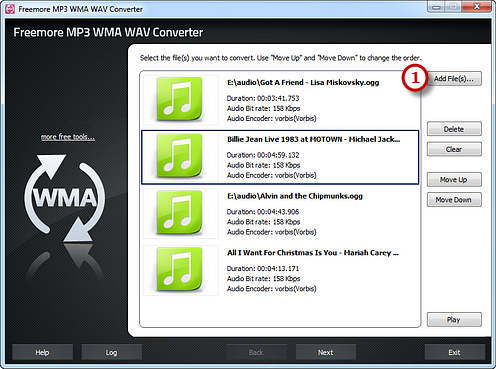Click the music note icon for Got A Friend
The height and width of the screenshot is (369, 496).
179,99
